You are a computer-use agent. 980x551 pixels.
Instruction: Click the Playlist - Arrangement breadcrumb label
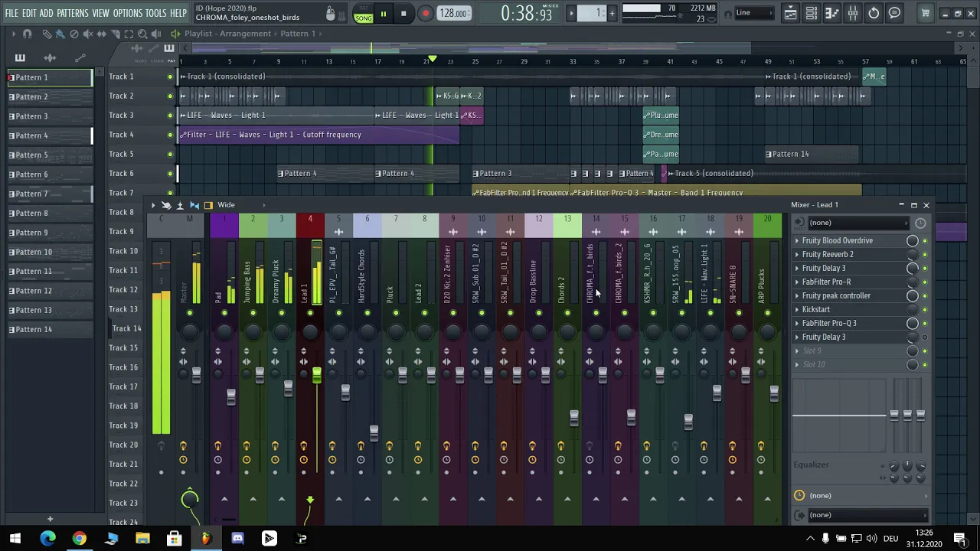coord(227,34)
